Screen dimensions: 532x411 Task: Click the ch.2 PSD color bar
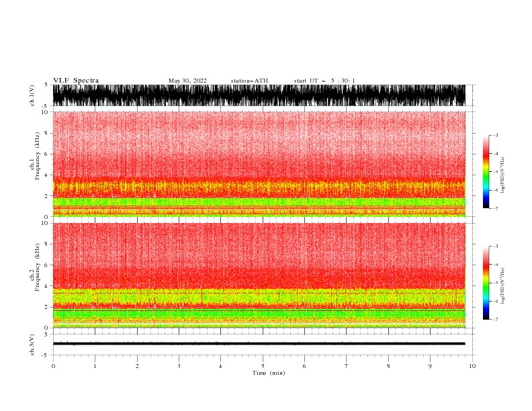coord(486,283)
